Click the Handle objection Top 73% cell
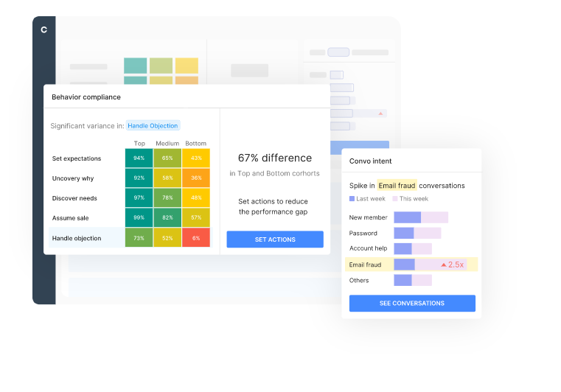The width and height of the screenshot is (561, 392). point(139,238)
